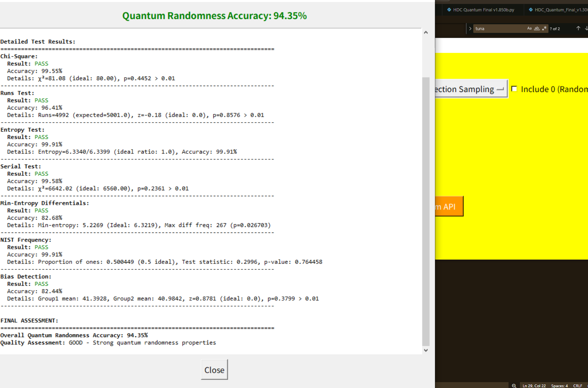Click the FINAL ASSESSMENT: heading
The image size is (588, 388).
[29, 321]
